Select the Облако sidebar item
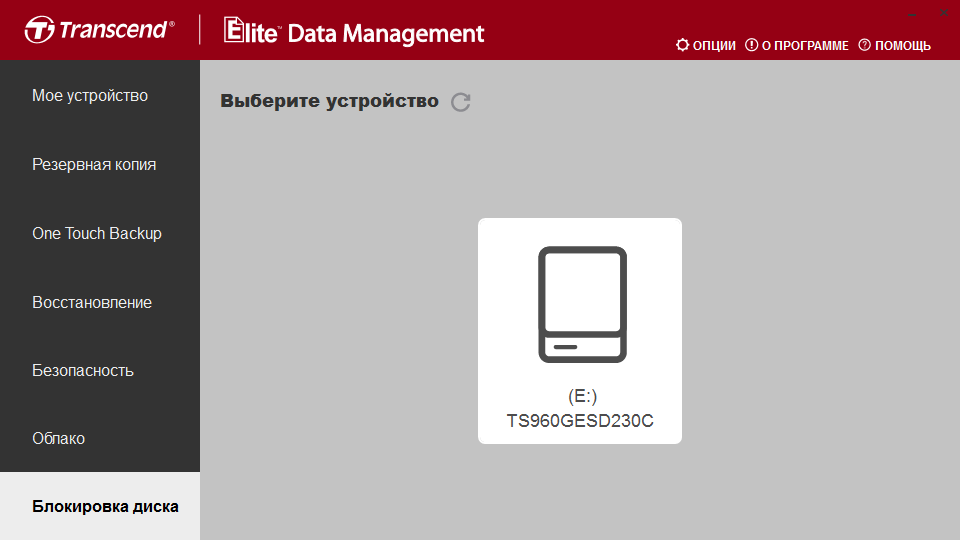The image size is (960, 540). (100, 438)
